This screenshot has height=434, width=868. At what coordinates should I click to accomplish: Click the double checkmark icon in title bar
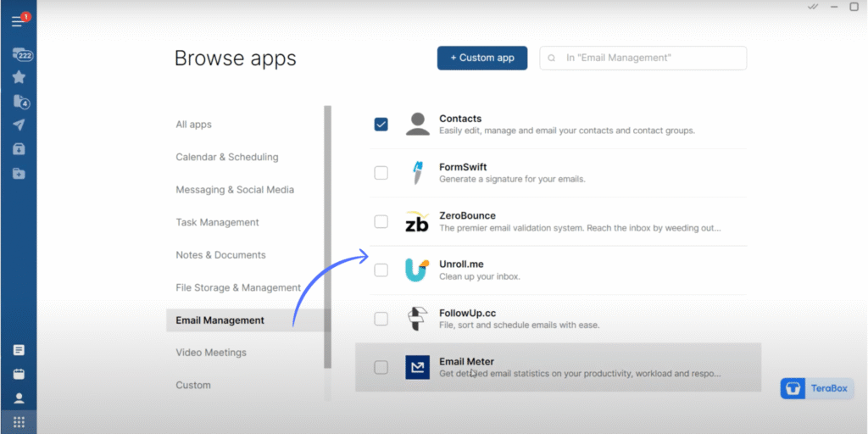coord(812,7)
